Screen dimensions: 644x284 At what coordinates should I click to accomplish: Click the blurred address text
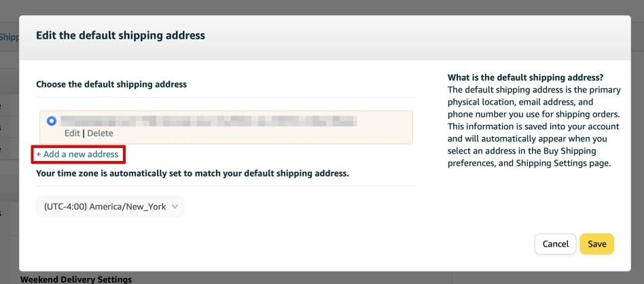tap(209, 121)
